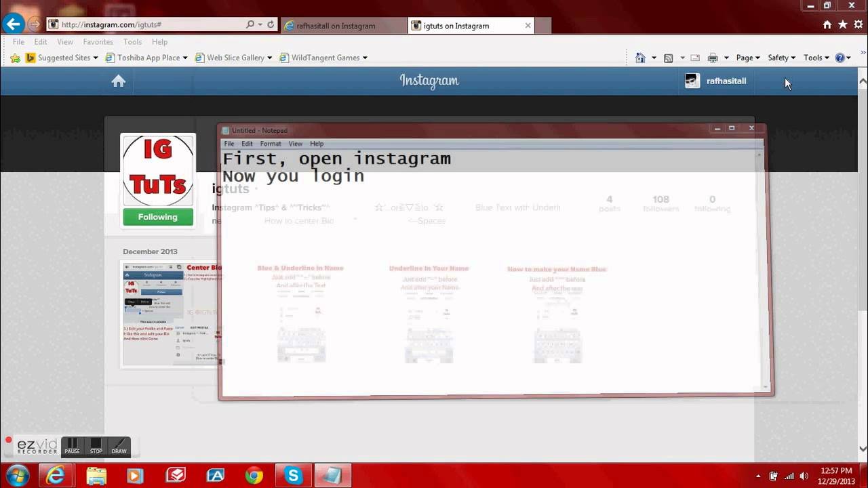Click the Instagram logo in page header
The image size is (868, 488).
click(429, 81)
